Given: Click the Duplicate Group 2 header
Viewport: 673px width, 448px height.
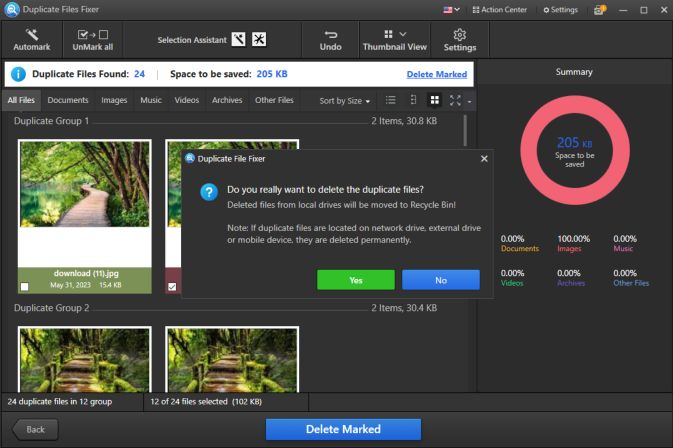Looking at the screenshot, I should point(52,308).
